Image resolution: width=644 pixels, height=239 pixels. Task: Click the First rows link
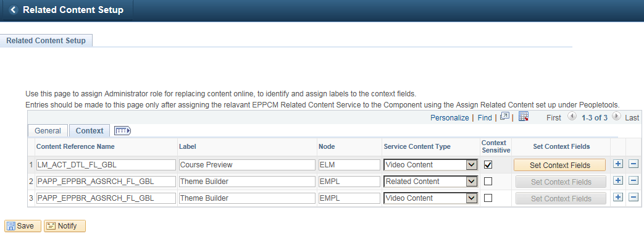click(x=554, y=117)
